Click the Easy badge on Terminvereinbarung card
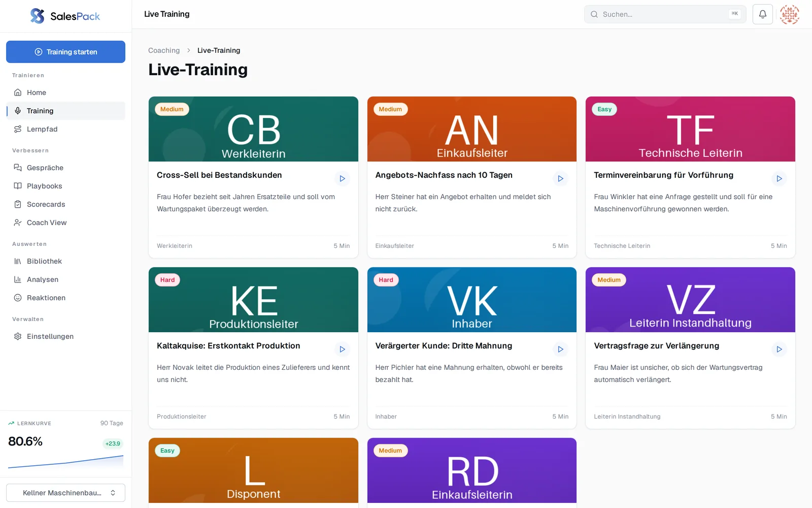The image size is (812, 508). click(604, 109)
